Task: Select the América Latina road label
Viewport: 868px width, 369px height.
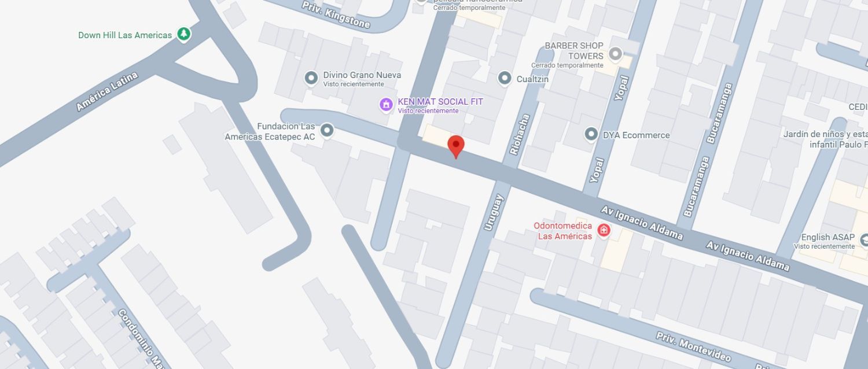Action: pyautogui.click(x=107, y=91)
